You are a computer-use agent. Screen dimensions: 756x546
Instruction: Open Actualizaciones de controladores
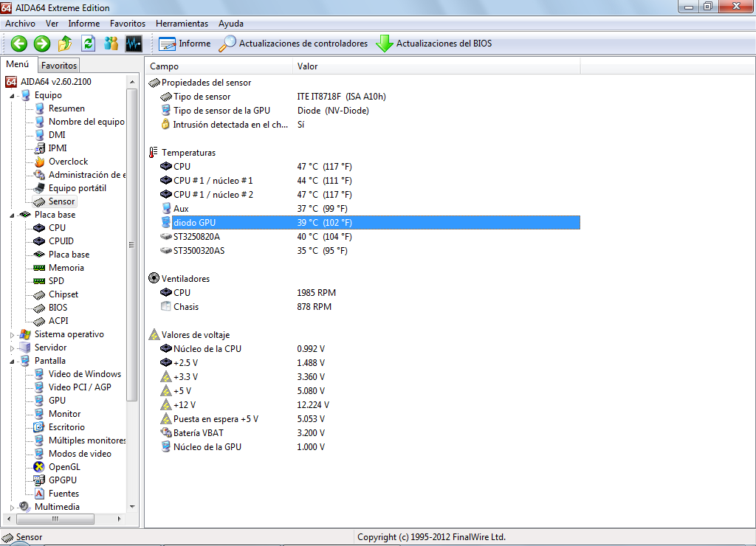pyautogui.click(x=292, y=44)
